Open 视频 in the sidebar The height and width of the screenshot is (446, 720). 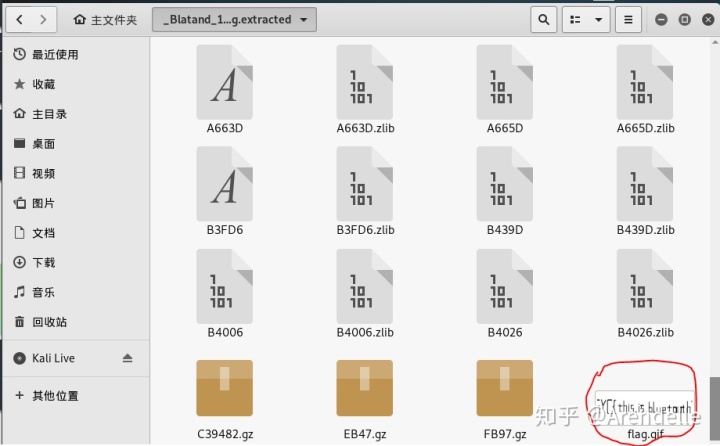pyautogui.click(x=76, y=173)
